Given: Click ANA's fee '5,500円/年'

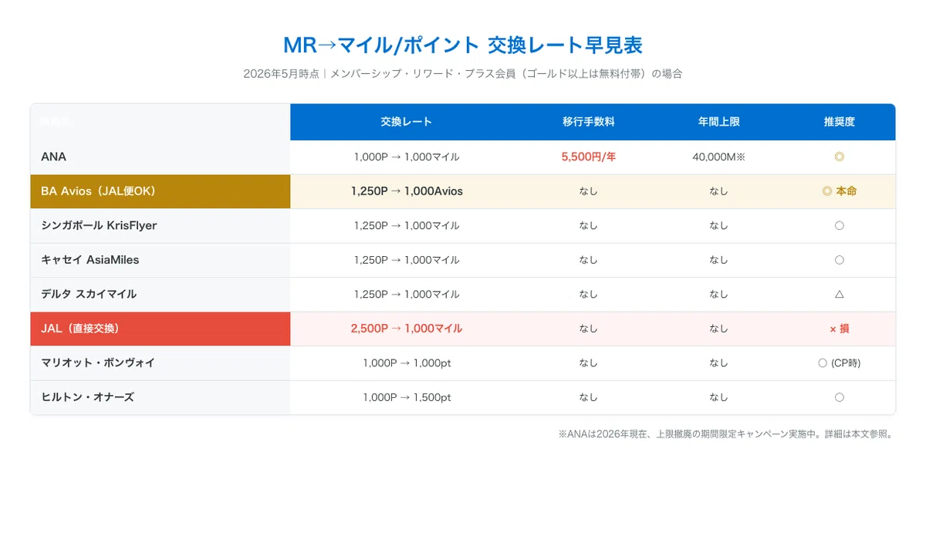Looking at the screenshot, I should point(589,157).
